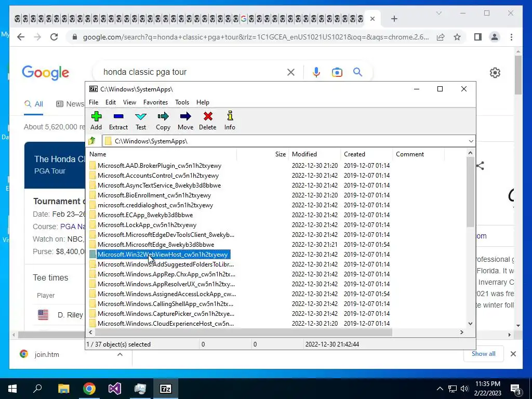Expand join.htm download options chevron
The height and width of the screenshot is (399, 532).
120,354
